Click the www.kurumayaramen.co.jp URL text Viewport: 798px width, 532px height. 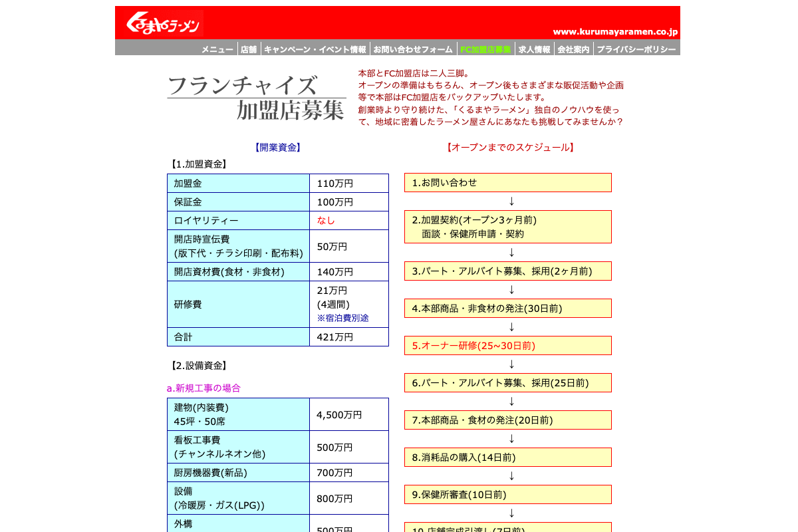(x=615, y=31)
